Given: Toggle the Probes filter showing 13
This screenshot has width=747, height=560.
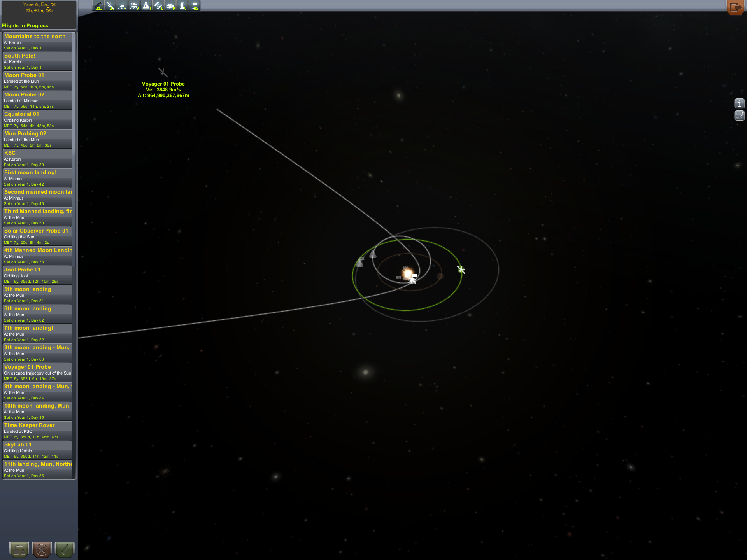Looking at the screenshot, I should [x=110, y=5].
